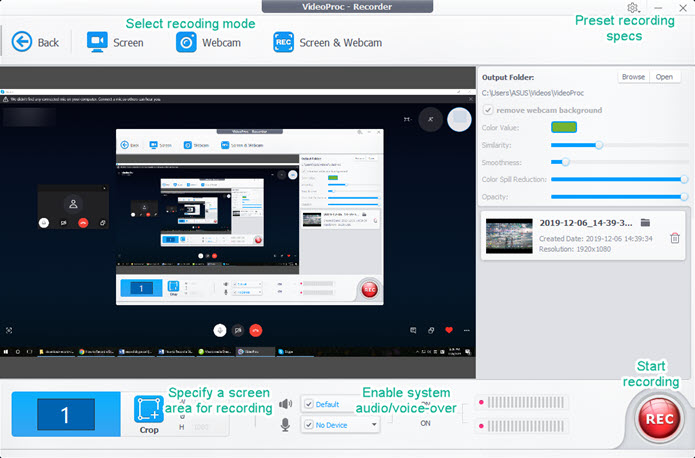Viewport: 695px width, 458px height.
Task: Pick the green Color Value swatch
Action: click(x=563, y=127)
